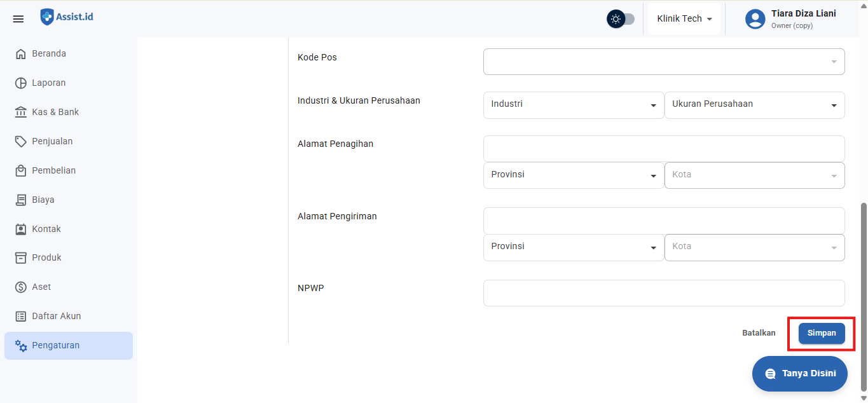Open the Tanya Disini chat button
The width and height of the screenshot is (868, 403).
[799, 374]
